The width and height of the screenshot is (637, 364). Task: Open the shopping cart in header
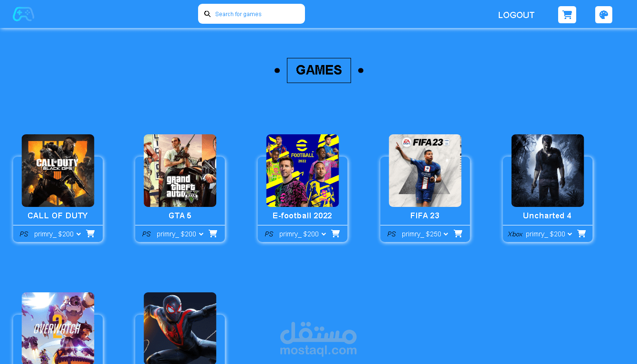567,15
